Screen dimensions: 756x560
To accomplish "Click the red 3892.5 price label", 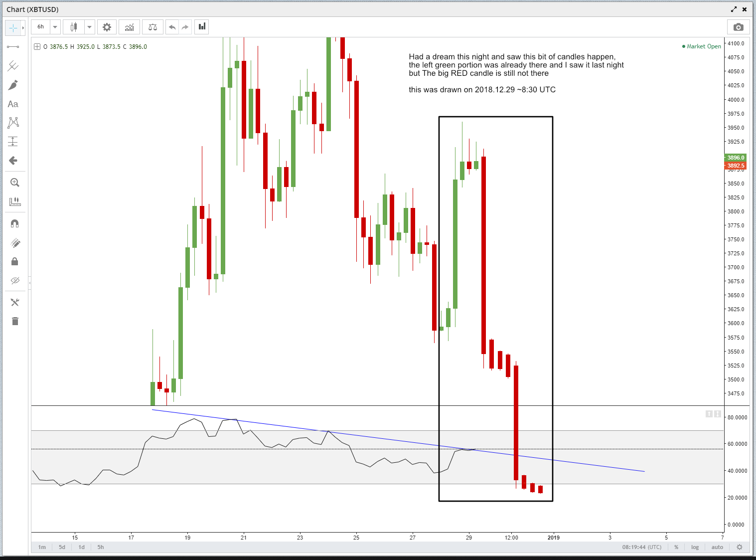I will pos(735,166).
